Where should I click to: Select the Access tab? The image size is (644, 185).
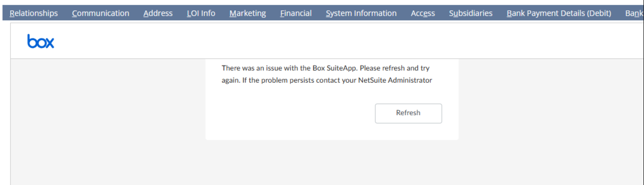423,13
